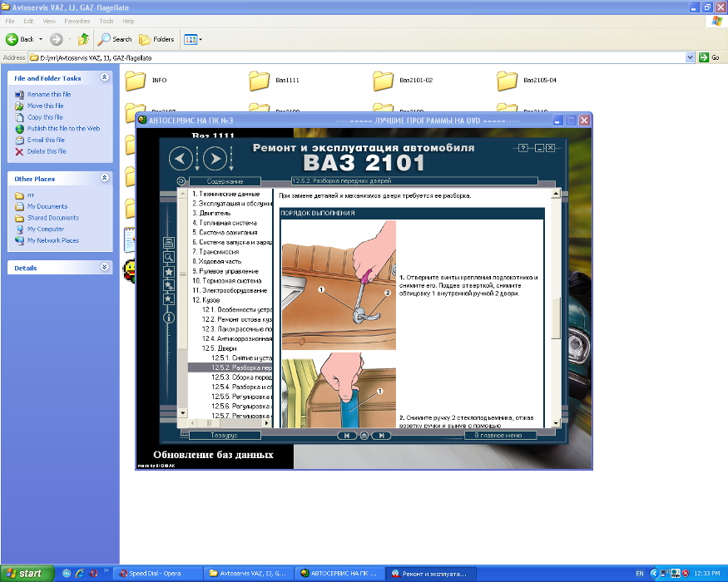Select subsection 12.5.3. Сборка in the tree
This screenshot has height=582, width=728.
pos(242,377)
